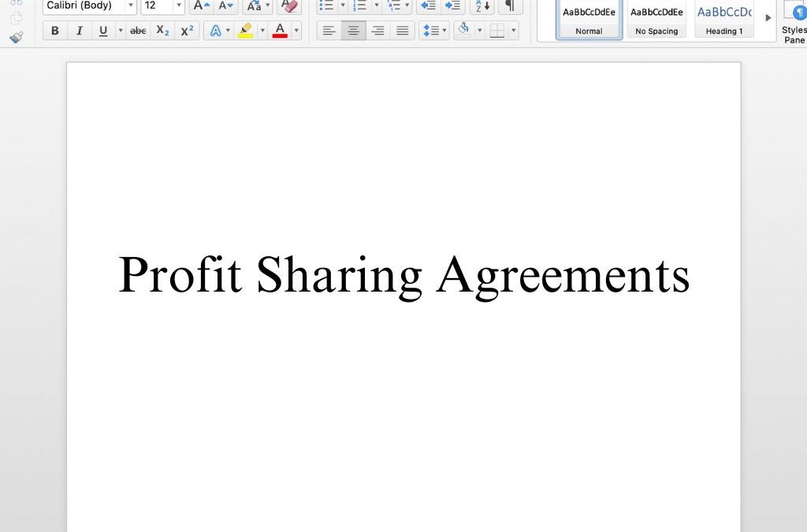The height and width of the screenshot is (532, 807).
Task: Toggle bold formatting with the B button
Action: tap(55, 31)
